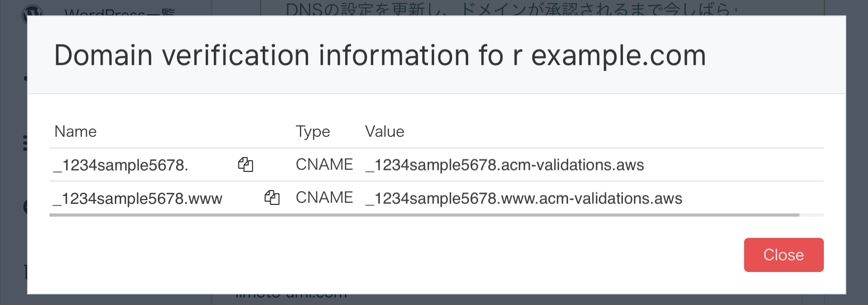868x305 pixels.
Task: Click the Value column header
Action: point(385,131)
